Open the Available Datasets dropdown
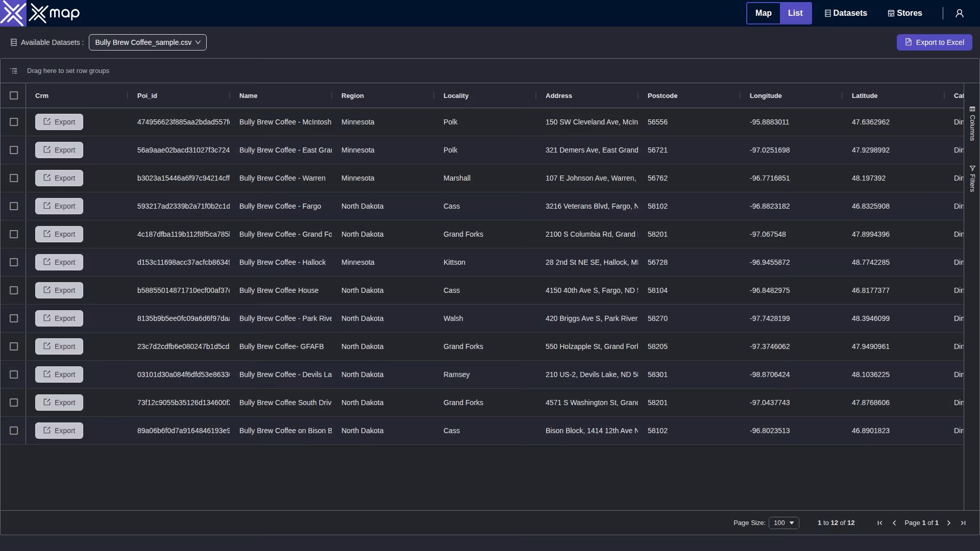Image resolution: width=980 pixels, height=551 pixels. click(148, 42)
